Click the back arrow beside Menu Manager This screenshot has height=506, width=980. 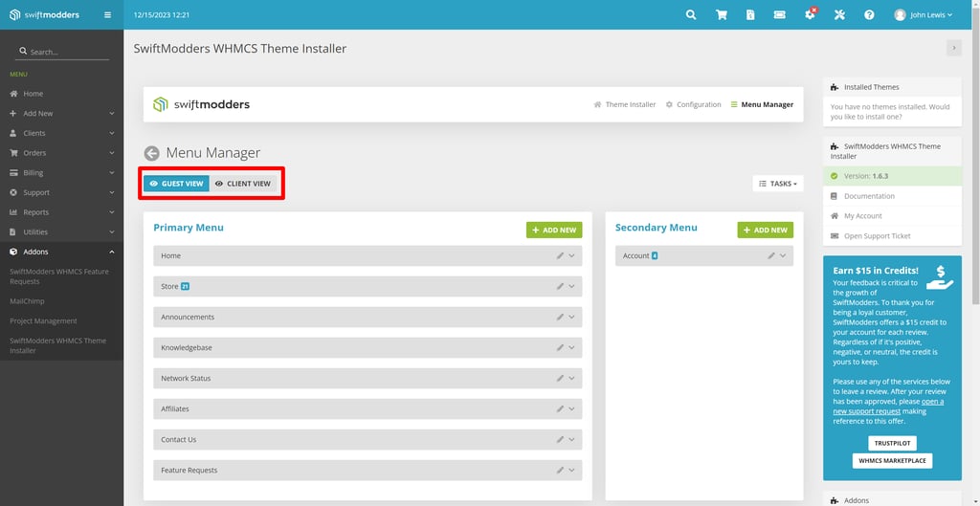tap(152, 153)
